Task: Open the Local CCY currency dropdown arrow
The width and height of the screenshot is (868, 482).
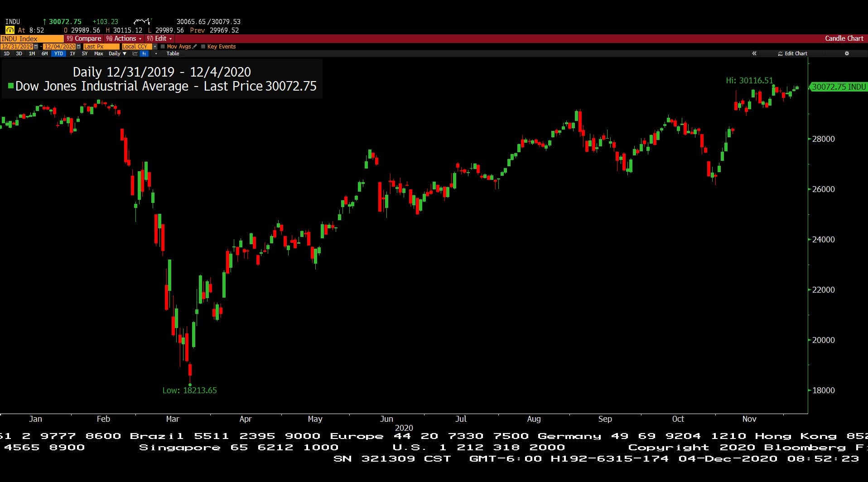Action: coord(155,47)
